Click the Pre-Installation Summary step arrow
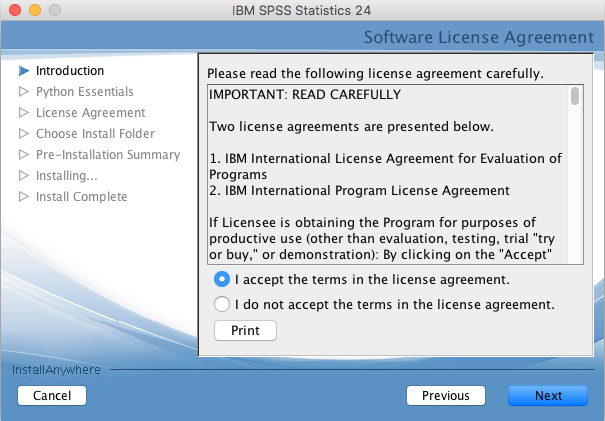 [x=24, y=154]
